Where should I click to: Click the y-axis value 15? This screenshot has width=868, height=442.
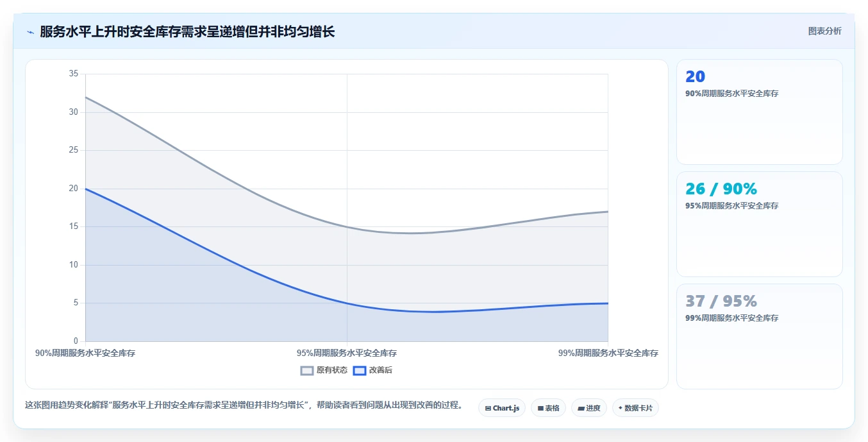click(73, 226)
